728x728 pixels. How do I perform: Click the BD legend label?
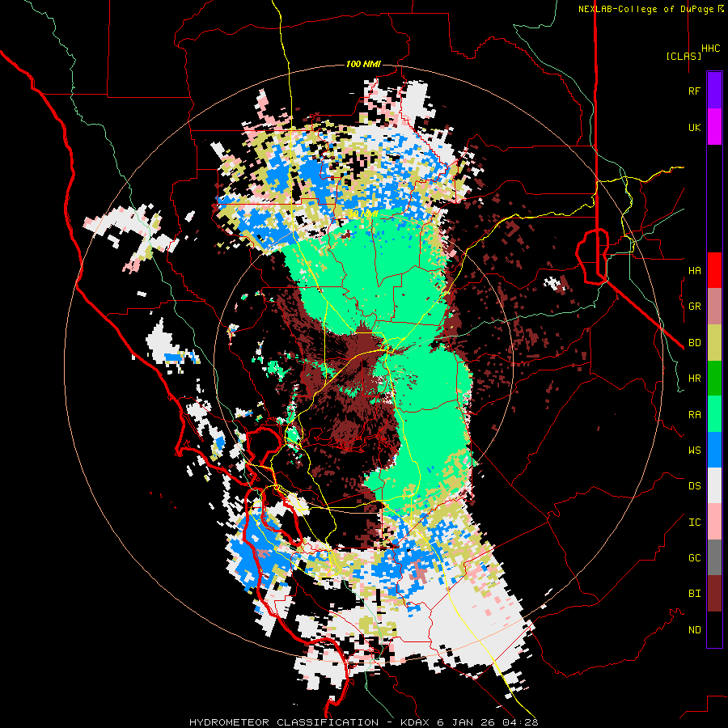(x=694, y=343)
